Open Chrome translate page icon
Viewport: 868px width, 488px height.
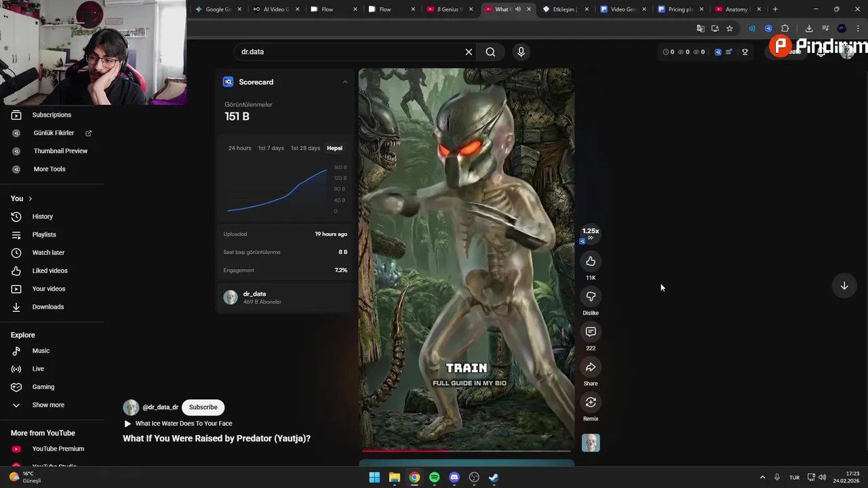701,28
